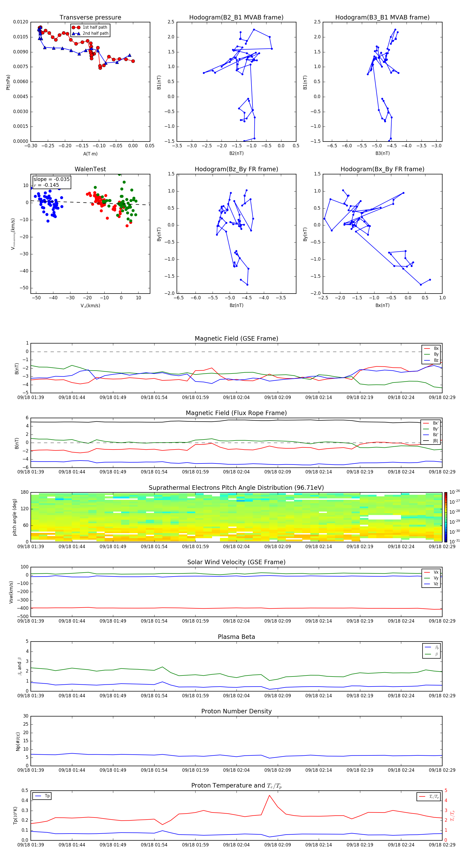Select Bz entry in GSE magnetic field legend
473x868 pixels.
point(431,360)
